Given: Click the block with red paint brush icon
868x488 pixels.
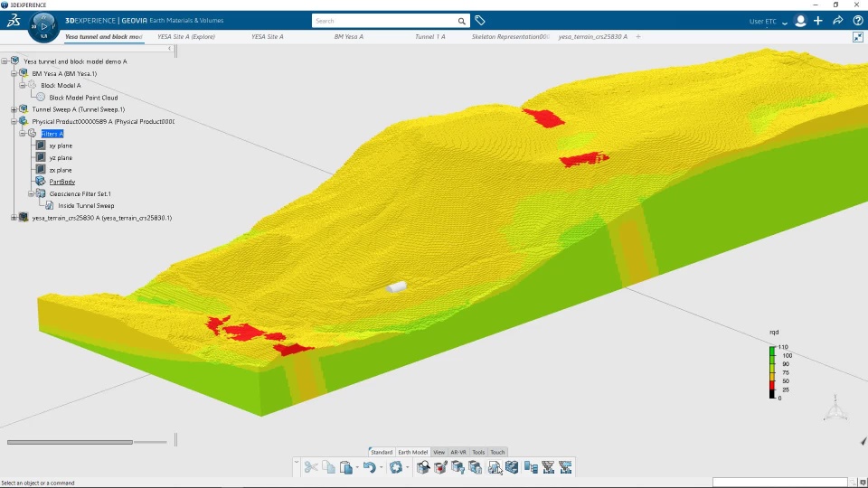Looking at the screenshot, I should pos(440,467).
